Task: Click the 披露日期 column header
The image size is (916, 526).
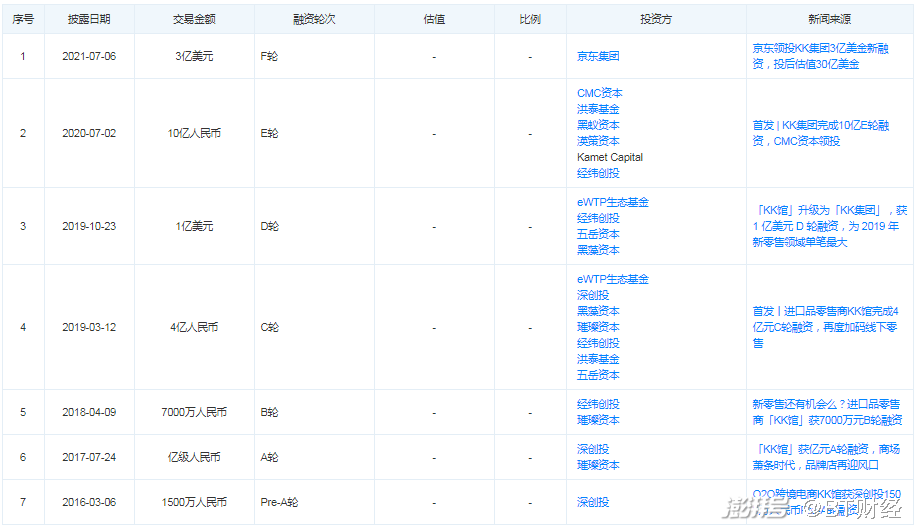Action: pyautogui.click(x=89, y=19)
